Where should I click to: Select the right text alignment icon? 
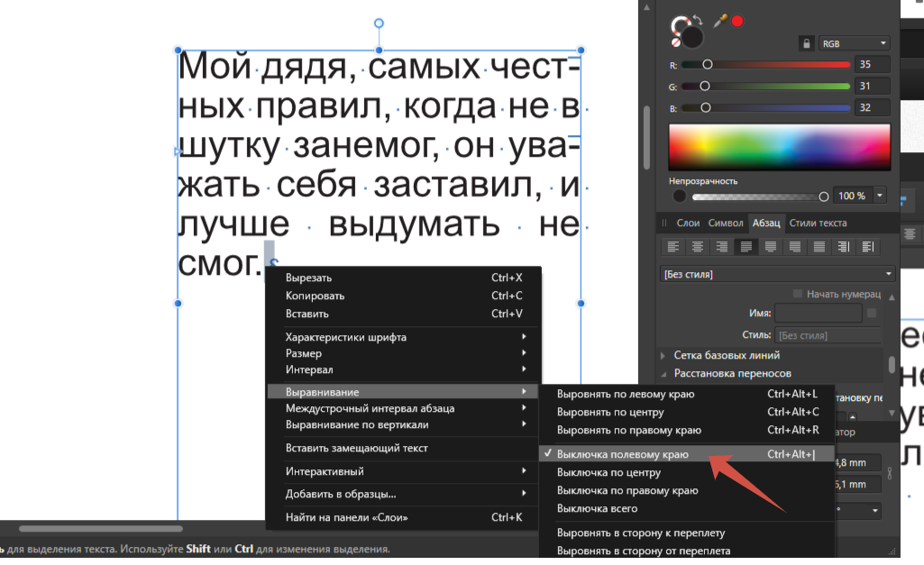tap(722, 246)
